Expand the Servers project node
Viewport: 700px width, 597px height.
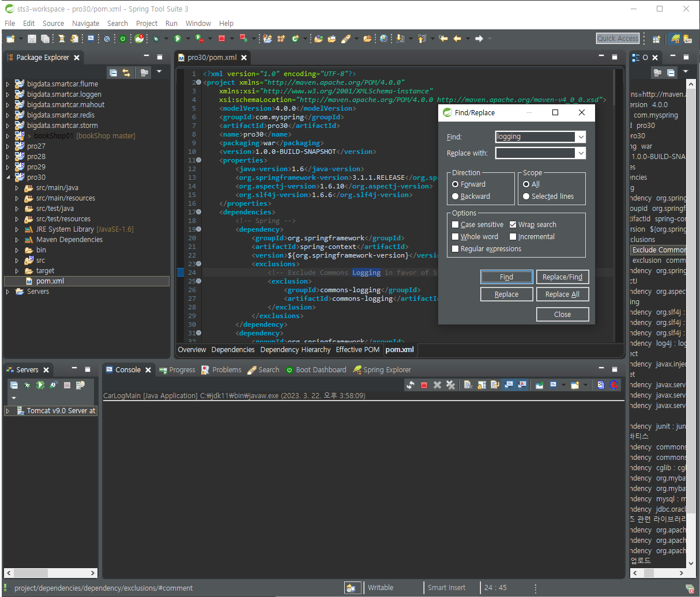(8, 292)
